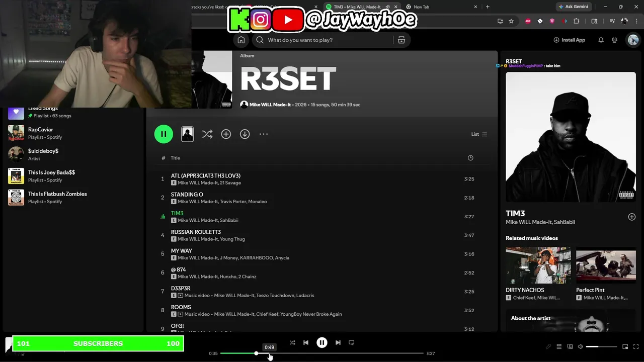Download the R3SET album
644x362 pixels.
click(245, 134)
